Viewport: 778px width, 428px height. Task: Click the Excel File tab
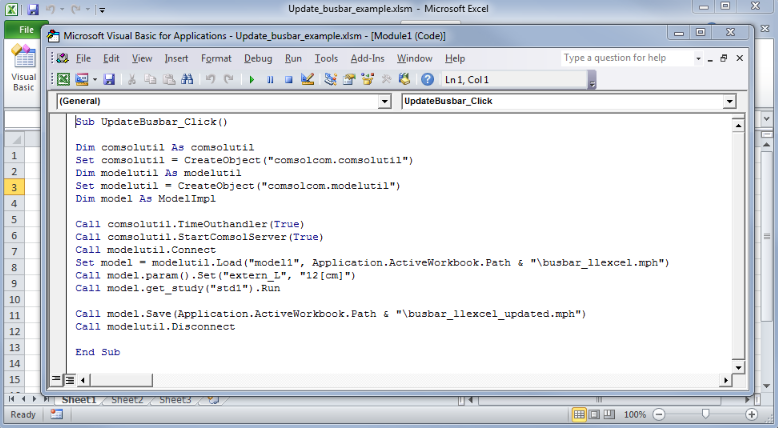[22, 30]
